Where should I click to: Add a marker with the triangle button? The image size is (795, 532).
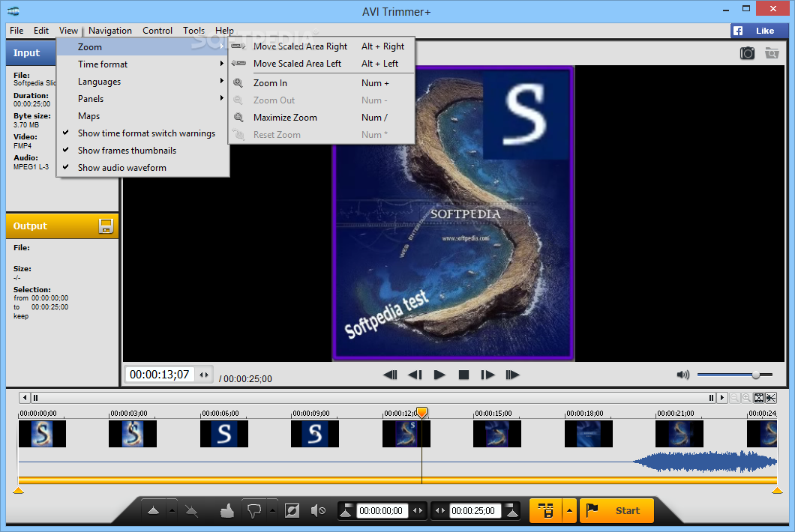tap(153, 511)
